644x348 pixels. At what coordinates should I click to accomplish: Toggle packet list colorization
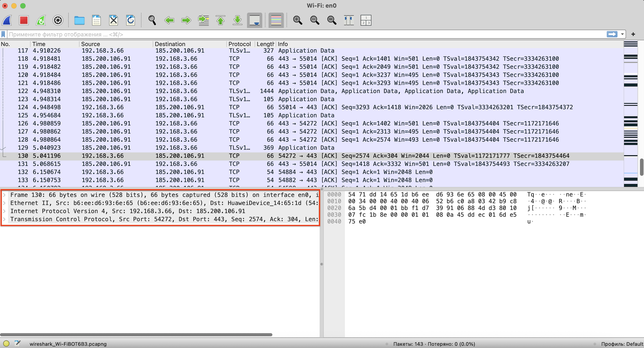(x=276, y=20)
